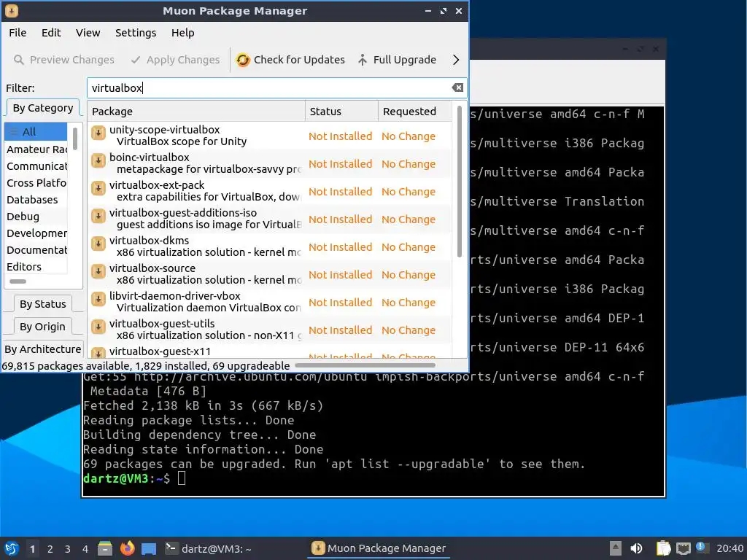The height and width of the screenshot is (560, 747).
Task: Click the package icon beside virtualbox-guest-additions-iso
Action: (x=98, y=216)
